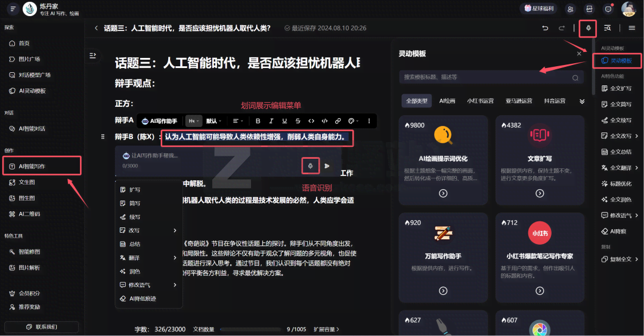
Task: Open the heading level dropdown
Action: pyautogui.click(x=193, y=121)
